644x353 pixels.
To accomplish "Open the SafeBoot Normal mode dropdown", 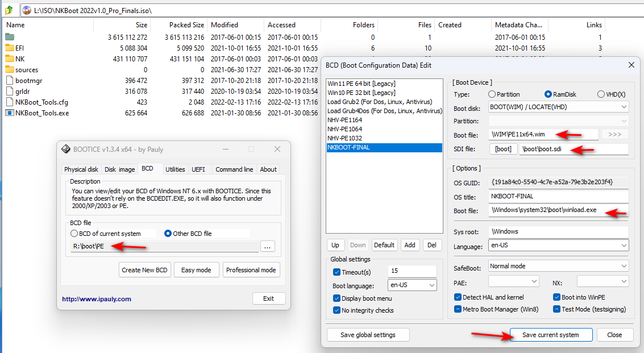I will (x=558, y=266).
